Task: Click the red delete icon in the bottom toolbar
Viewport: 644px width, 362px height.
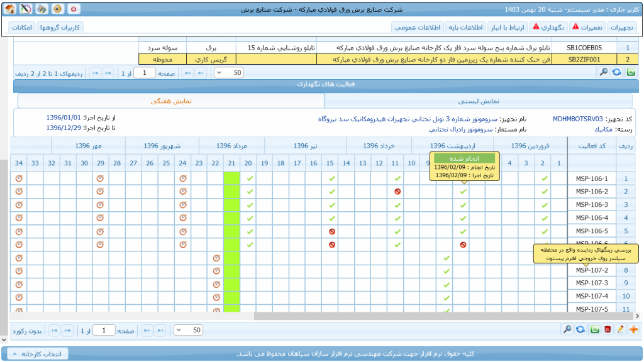Action: click(607, 329)
